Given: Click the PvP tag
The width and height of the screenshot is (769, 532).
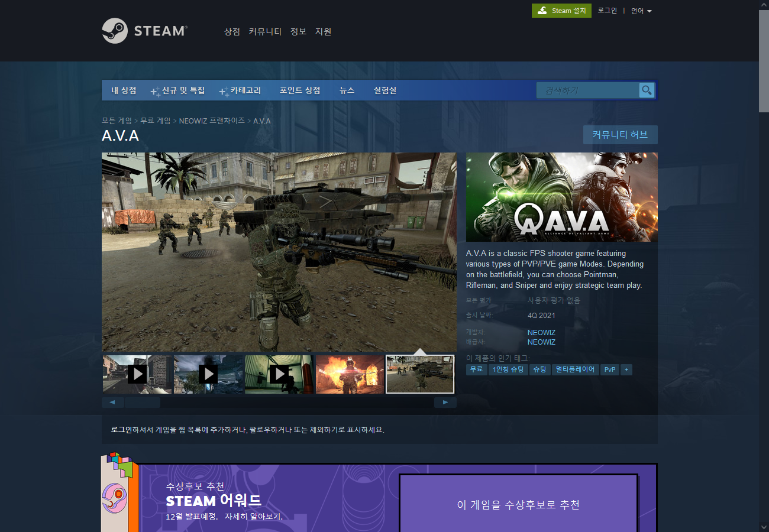Looking at the screenshot, I should point(609,369).
